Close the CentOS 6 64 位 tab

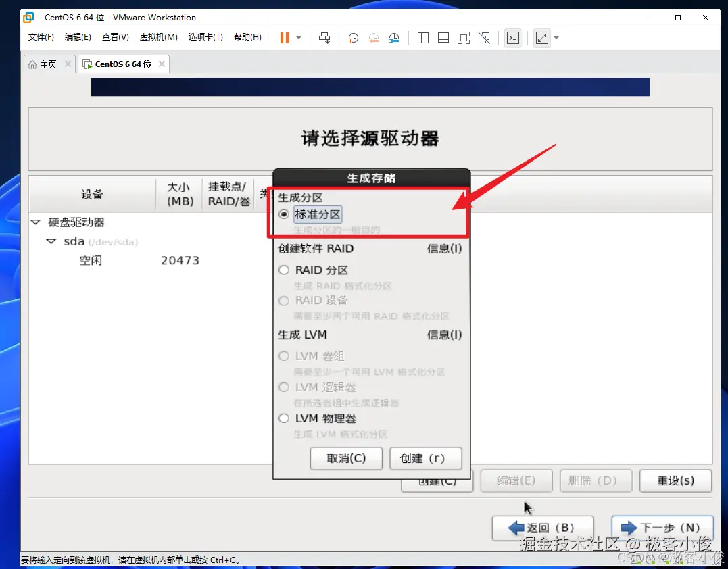162,64
